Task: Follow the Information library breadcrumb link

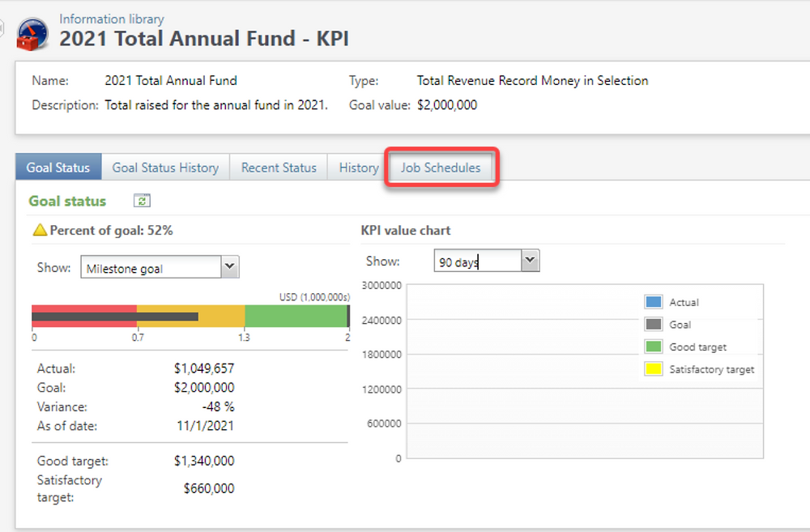Action: [111, 19]
